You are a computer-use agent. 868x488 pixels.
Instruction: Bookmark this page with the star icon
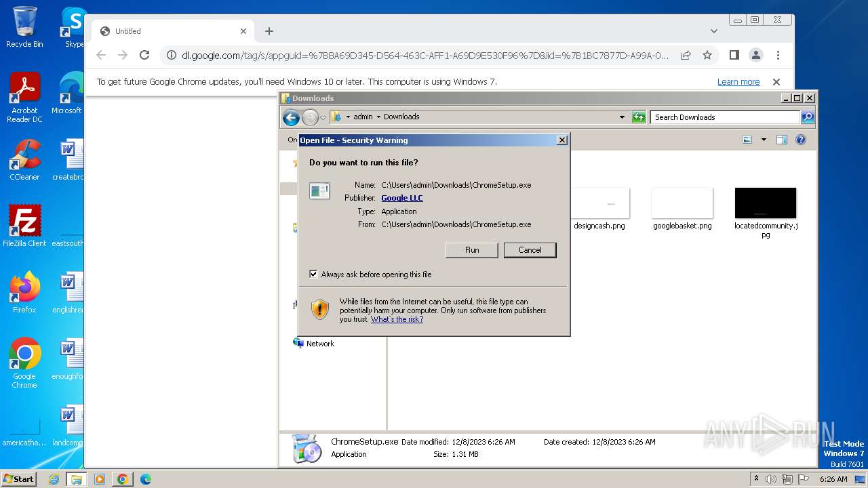point(707,55)
